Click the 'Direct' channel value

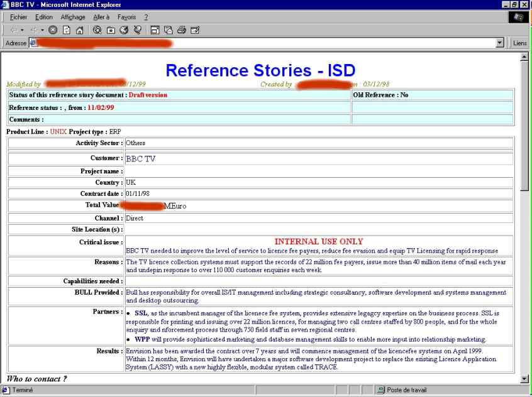click(x=135, y=218)
